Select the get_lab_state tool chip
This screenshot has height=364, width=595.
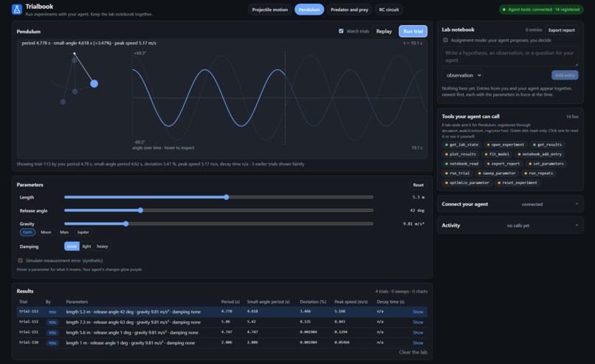click(x=461, y=145)
